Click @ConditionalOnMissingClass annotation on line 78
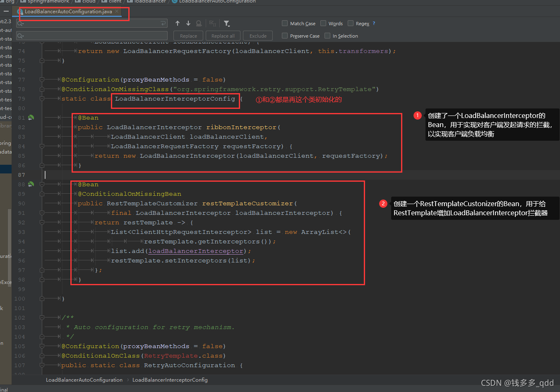The height and width of the screenshot is (392, 560). [x=115, y=89]
